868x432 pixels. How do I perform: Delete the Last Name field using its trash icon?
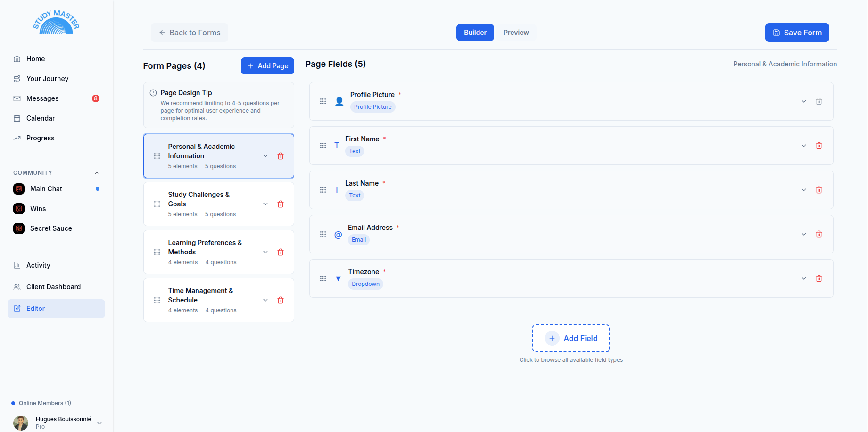coord(819,190)
